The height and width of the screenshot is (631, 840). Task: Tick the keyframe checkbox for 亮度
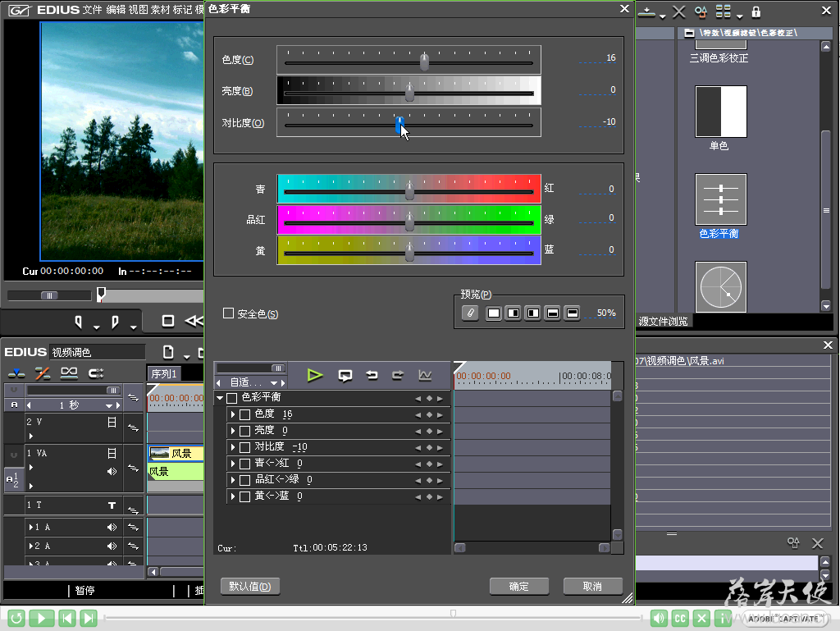pyautogui.click(x=244, y=432)
